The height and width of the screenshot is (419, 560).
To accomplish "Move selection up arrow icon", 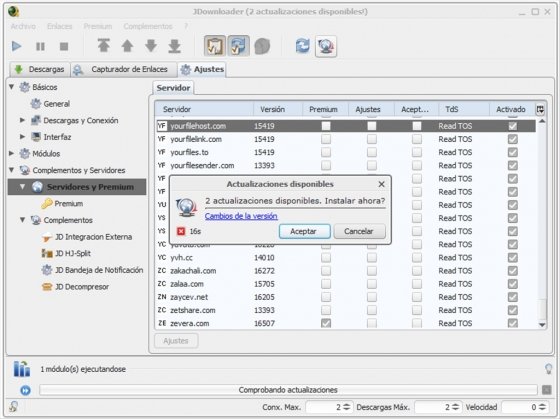I will pyautogui.click(x=127, y=46).
